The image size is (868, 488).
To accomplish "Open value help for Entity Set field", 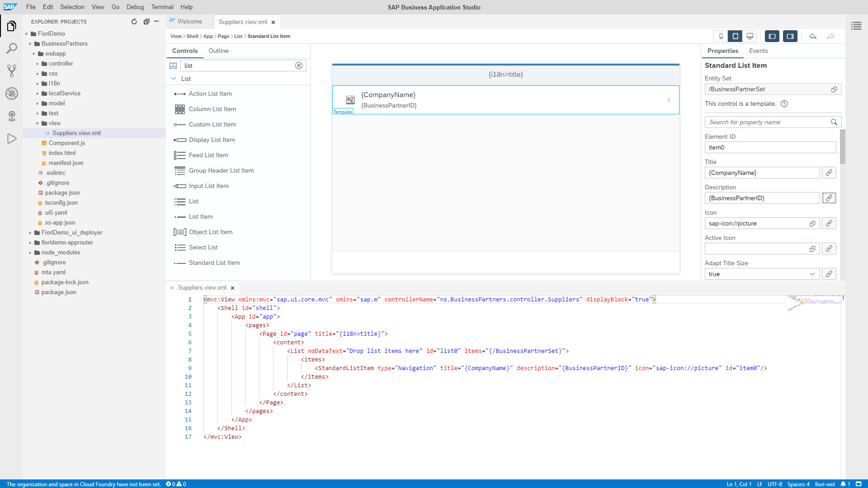I will [x=834, y=89].
